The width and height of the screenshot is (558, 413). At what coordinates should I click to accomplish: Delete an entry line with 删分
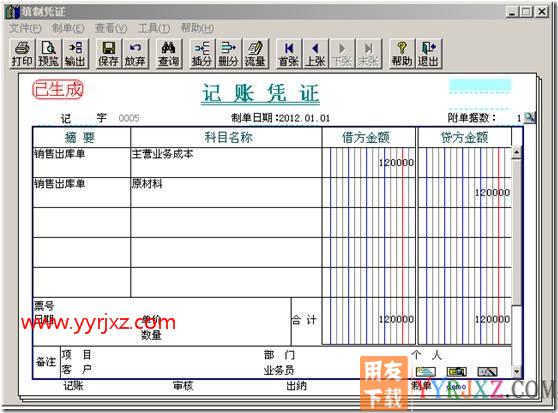[x=228, y=54]
